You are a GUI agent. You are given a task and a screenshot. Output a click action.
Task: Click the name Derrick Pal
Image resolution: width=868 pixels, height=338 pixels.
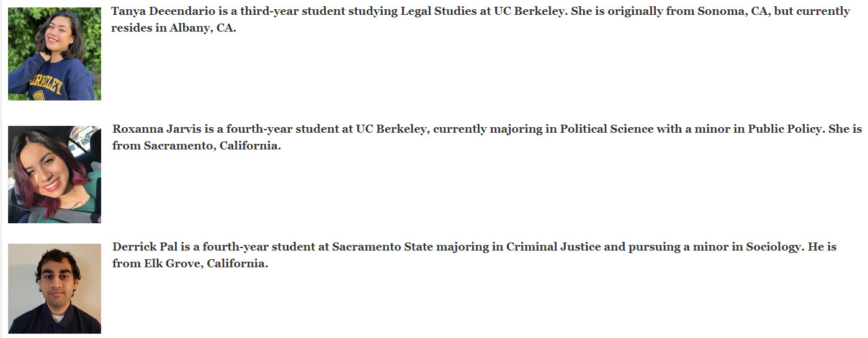pos(145,247)
